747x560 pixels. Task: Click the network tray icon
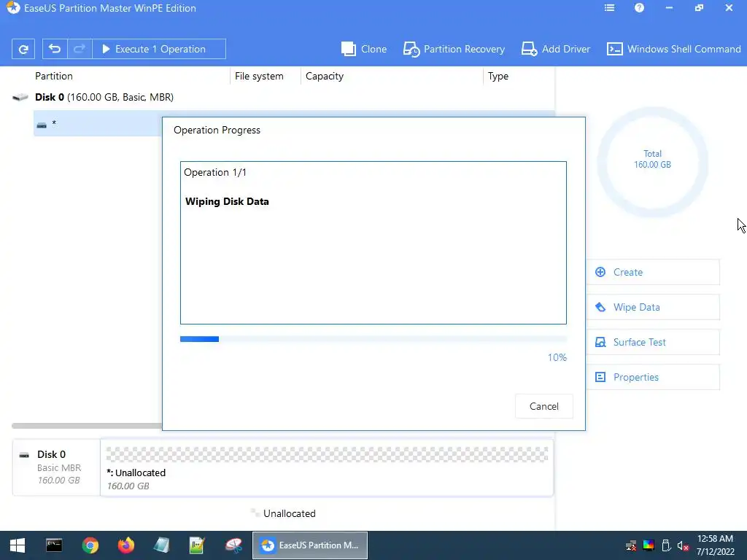click(631, 545)
